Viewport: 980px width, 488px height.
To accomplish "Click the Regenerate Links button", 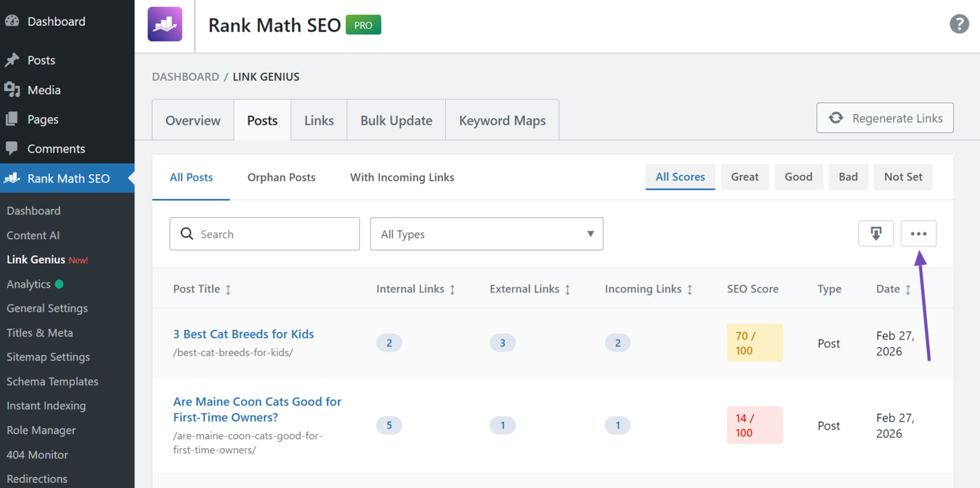I will click(885, 118).
